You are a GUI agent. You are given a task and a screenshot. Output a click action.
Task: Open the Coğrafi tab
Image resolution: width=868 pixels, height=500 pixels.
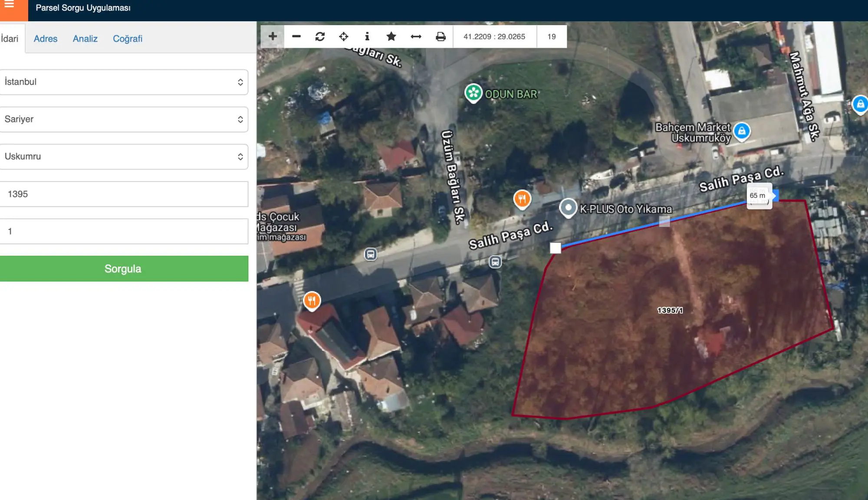(x=128, y=39)
